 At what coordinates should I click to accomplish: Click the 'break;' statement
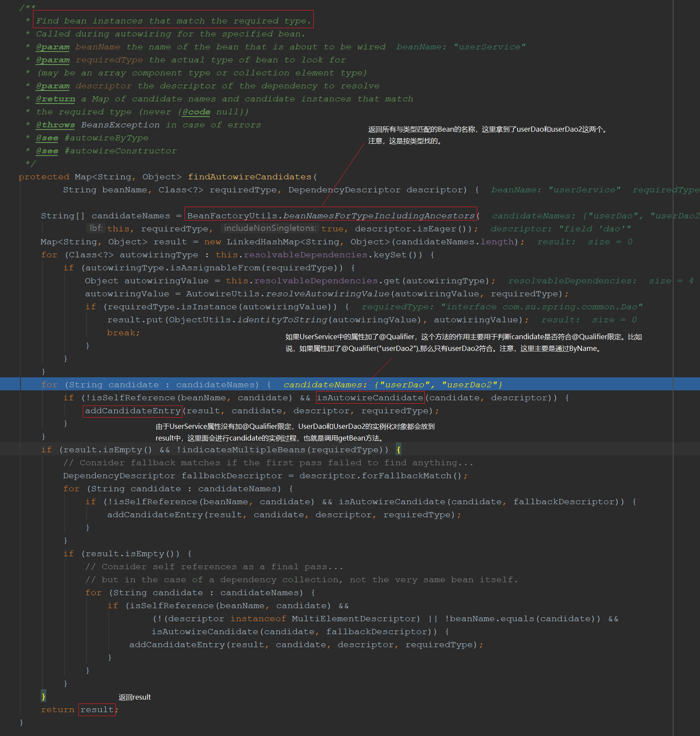point(124,333)
